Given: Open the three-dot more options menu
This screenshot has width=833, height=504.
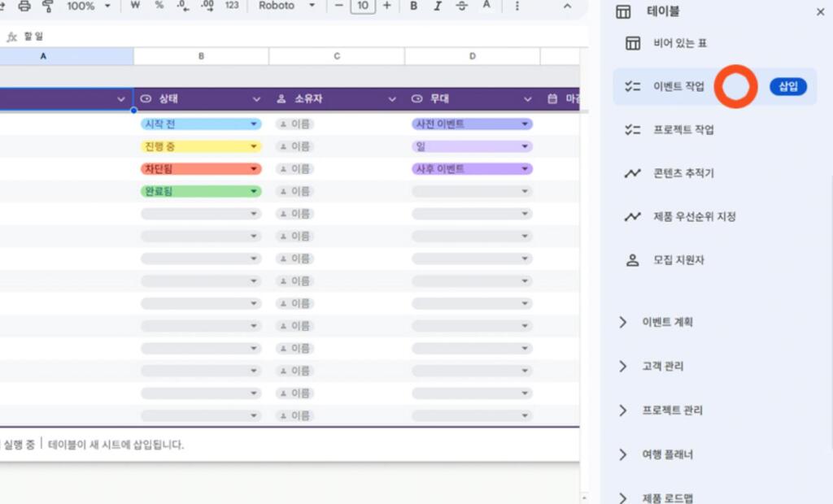Looking at the screenshot, I should coord(517,6).
